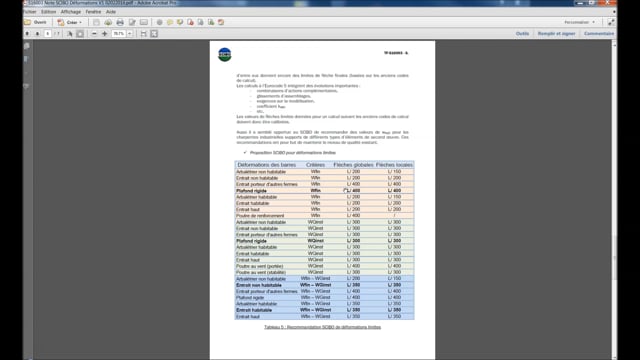Viewport: 640px width, 360px height.
Task: Activate the hand pan tool
Action: point(80,33)
